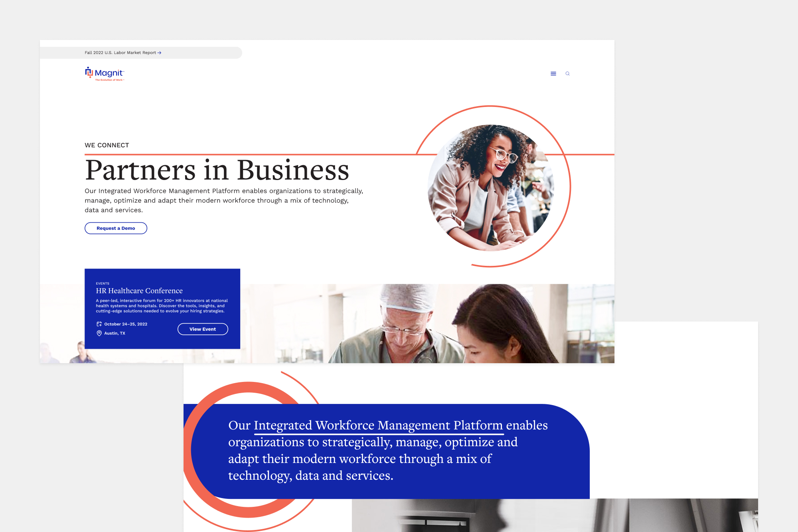The height and width of the screenshot is (532, 798).
Task: Click the View Event button
Action: click(203, 329)
